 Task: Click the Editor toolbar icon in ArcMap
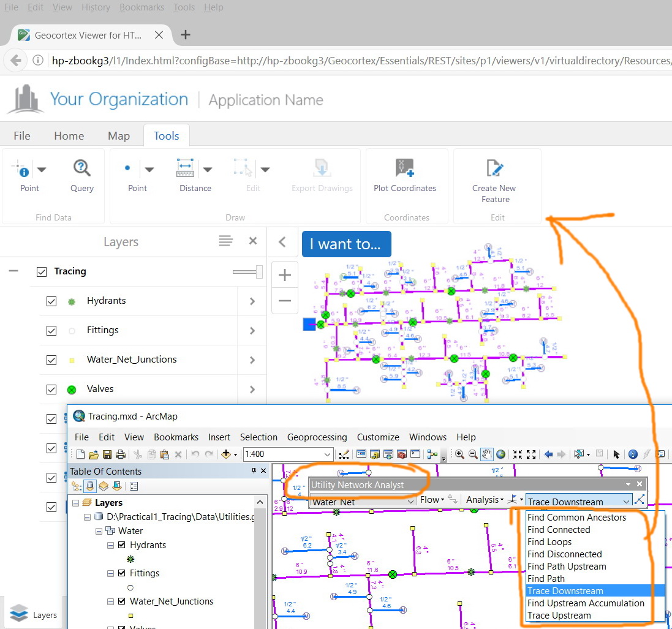click(344, 454)
